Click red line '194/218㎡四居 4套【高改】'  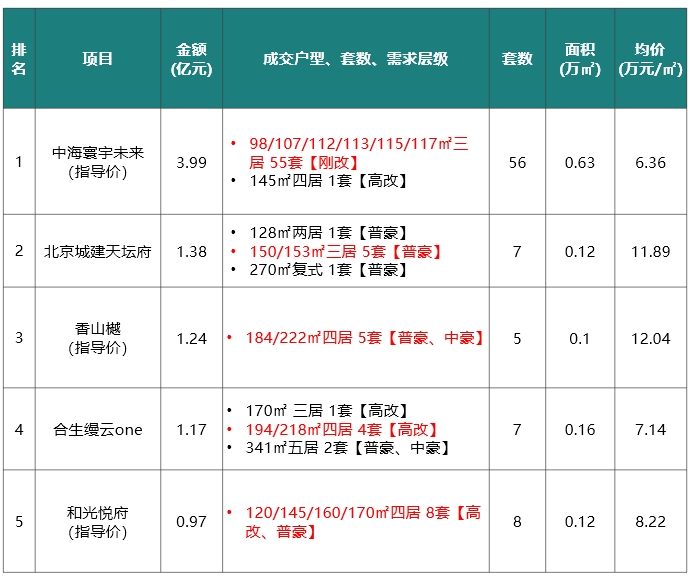(343, 429)
